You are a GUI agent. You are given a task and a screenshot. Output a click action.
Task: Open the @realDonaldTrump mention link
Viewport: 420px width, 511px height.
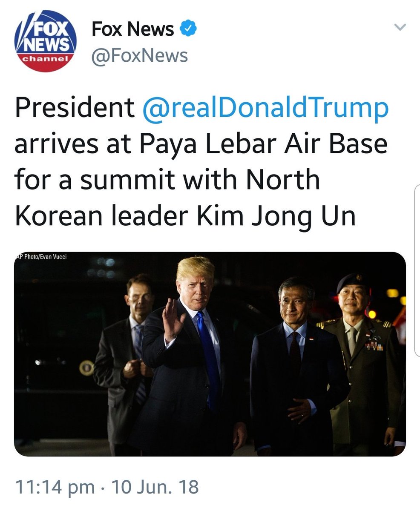[x=265, y=109]
